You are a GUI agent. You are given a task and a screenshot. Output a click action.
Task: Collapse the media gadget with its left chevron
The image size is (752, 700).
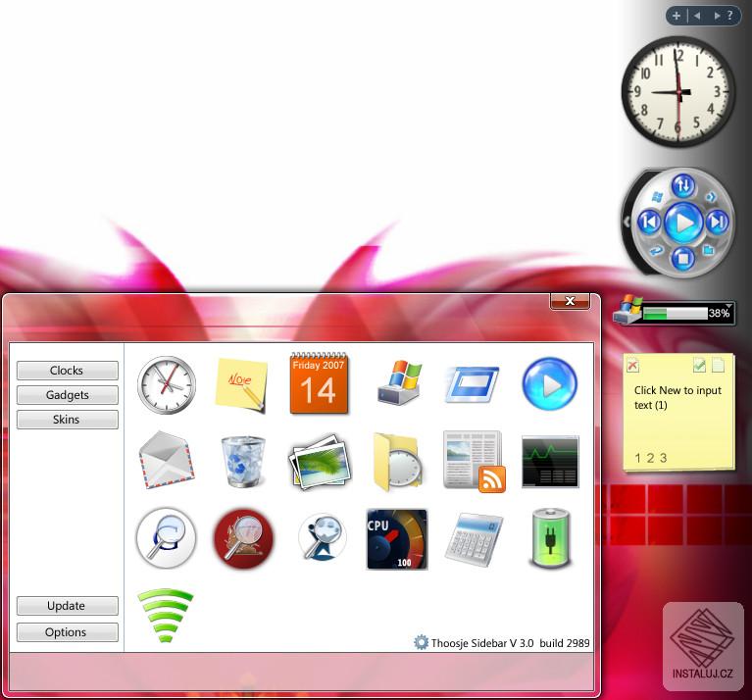click(627, 222)
